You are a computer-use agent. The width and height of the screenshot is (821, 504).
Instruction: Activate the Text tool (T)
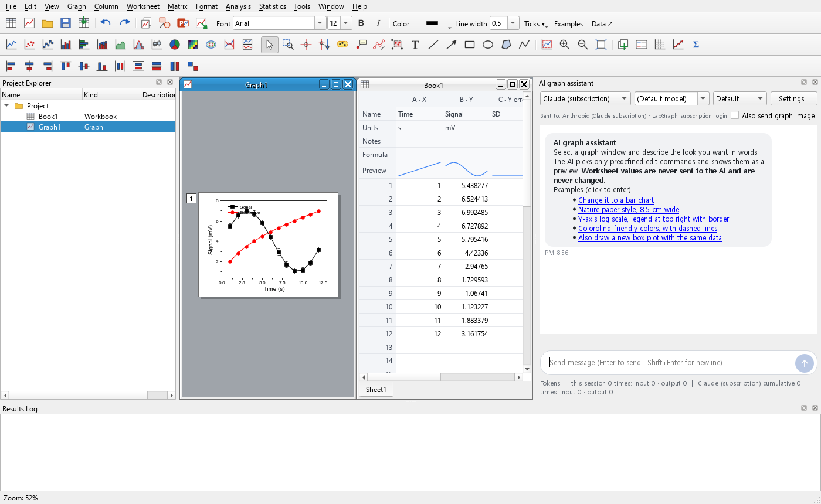tap(415, 45)
